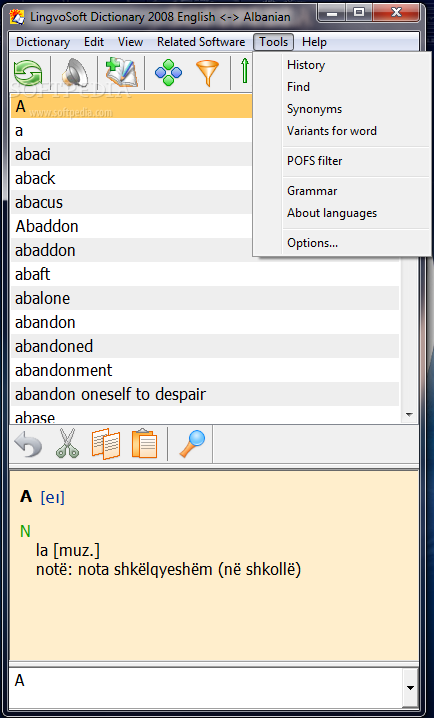
Task: Click the clipboard paste icon
Action: pyautogui.click(x=145, y=443)
